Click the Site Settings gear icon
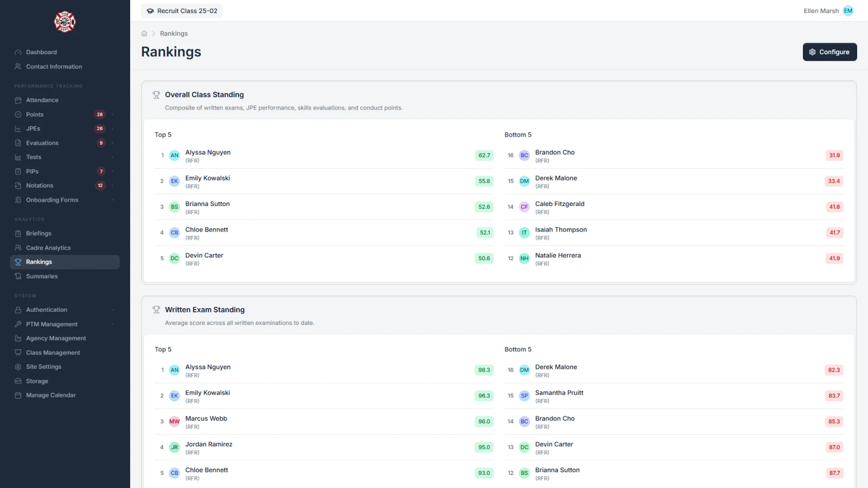The width and height of the screenshot is (868, 488). (x=18, y=367)
